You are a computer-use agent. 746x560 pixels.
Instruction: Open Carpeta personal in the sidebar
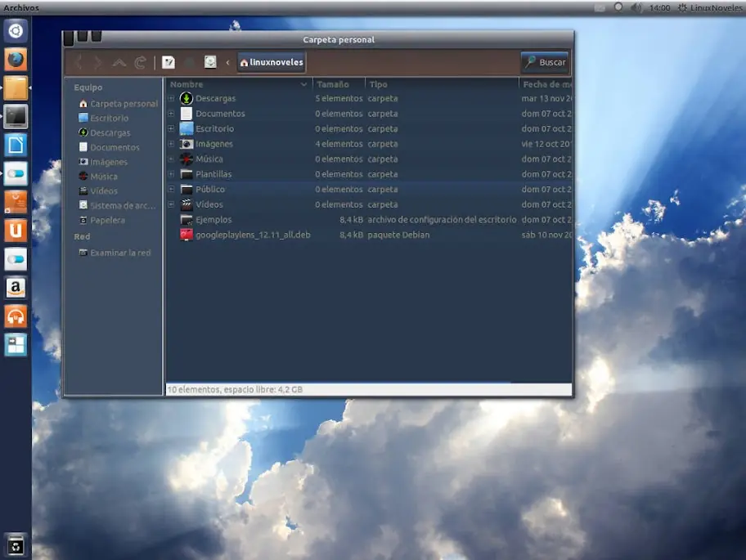118,104
